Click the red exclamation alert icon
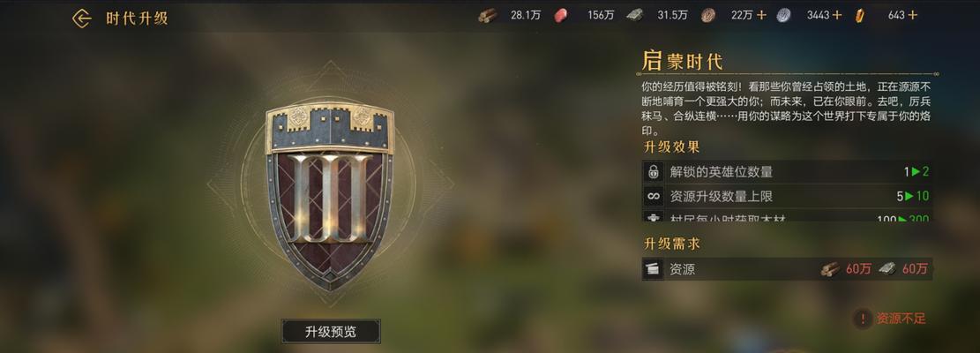This screenshot has width=980, height=353. pos(864,319)
